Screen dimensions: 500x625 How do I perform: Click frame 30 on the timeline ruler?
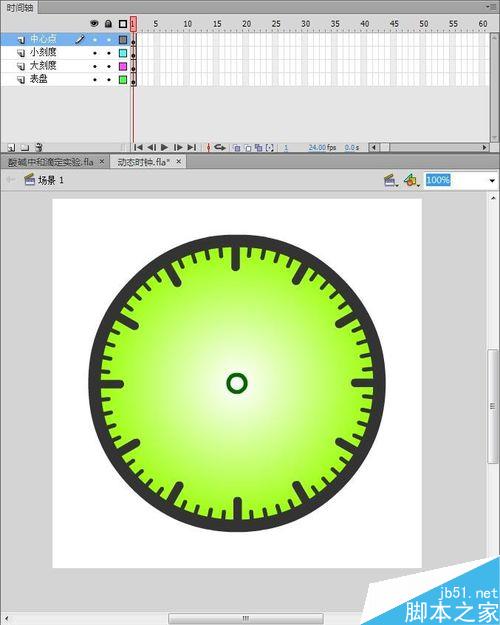(305, 24)
